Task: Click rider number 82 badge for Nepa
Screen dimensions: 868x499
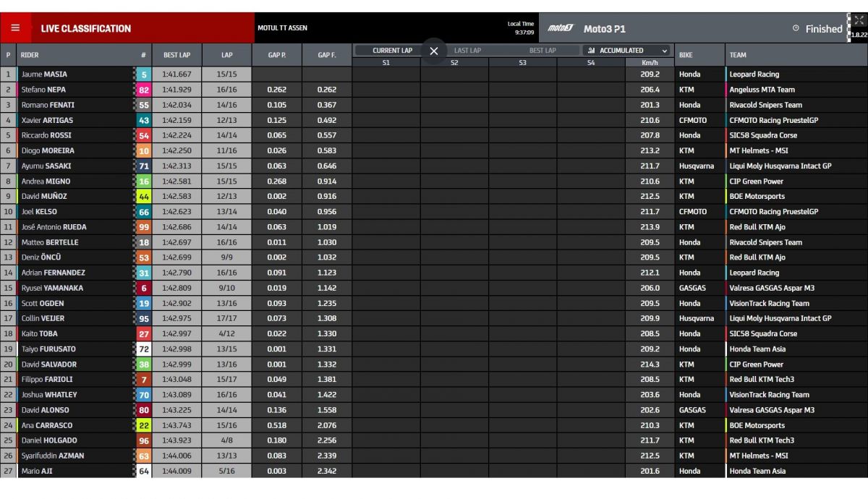Action: pos(144,90)
